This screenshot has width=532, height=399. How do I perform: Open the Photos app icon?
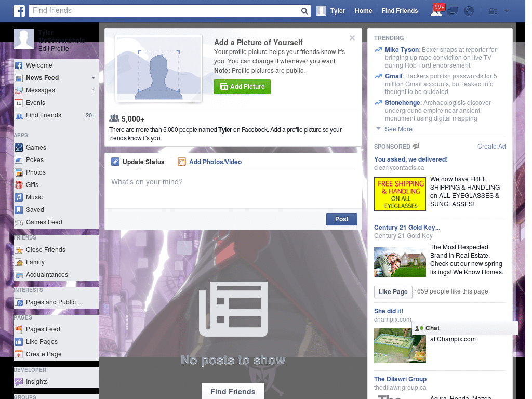[19, 172]
